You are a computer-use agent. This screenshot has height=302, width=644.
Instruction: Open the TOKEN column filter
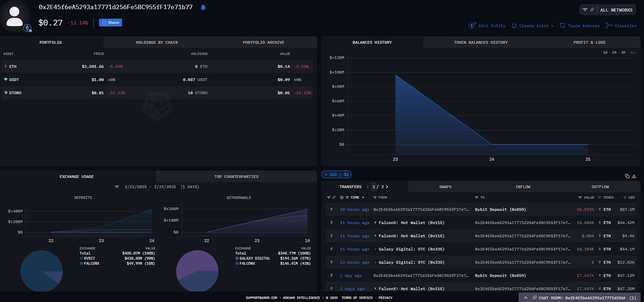tap(600, 197)
